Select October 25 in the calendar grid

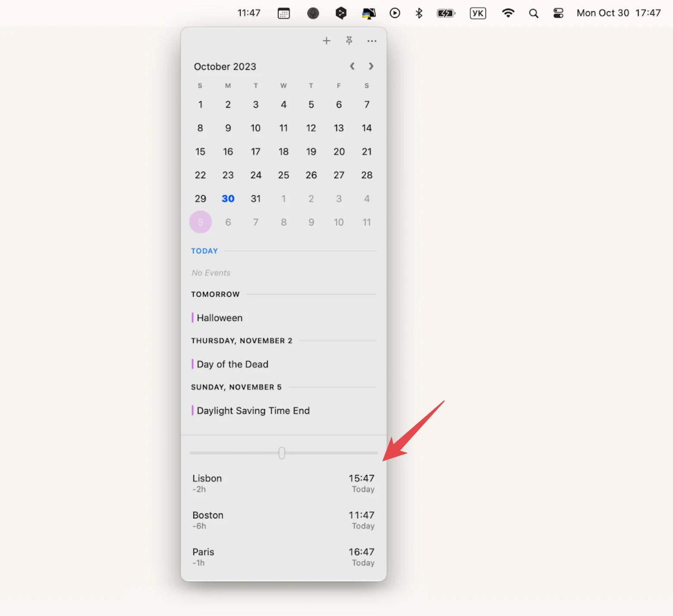(x=283, y=175)
